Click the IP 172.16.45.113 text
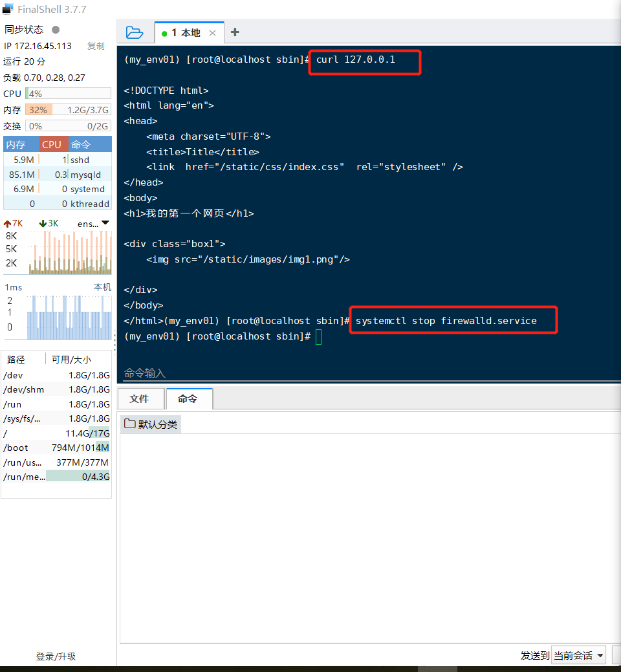This screenshot has height=672, width=621. (x=38, y=46)
